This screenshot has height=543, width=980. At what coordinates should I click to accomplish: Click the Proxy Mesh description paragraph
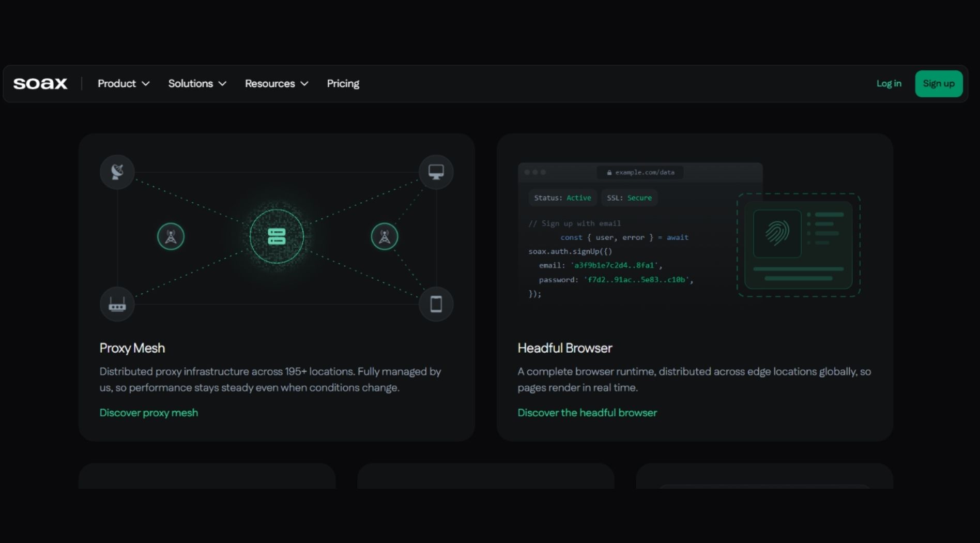(270, 380)
